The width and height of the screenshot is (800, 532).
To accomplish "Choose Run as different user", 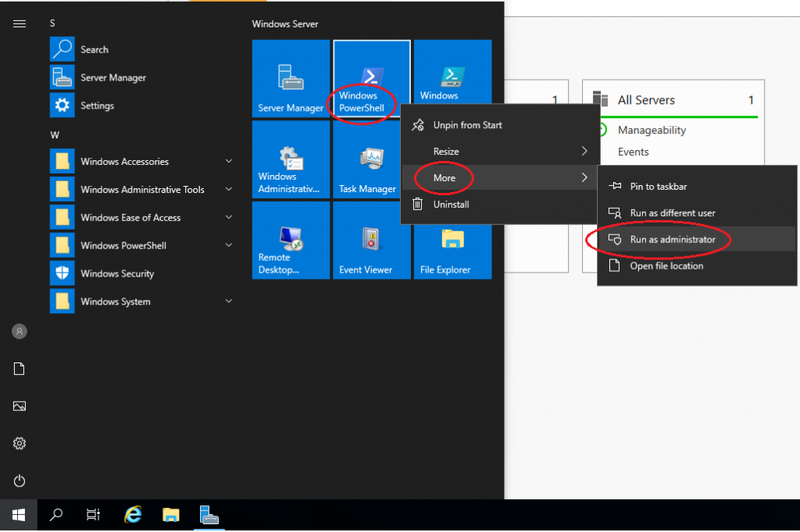I will pos(697,213).
